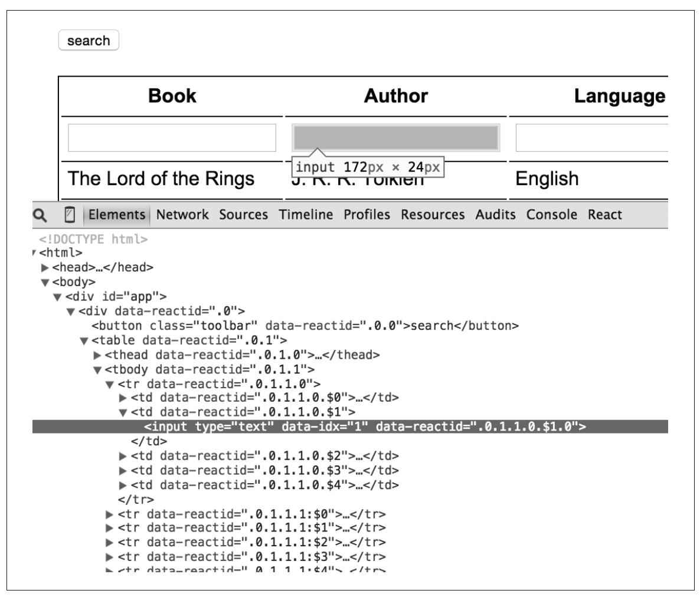Focus the Author column filter input
700x597 pixels.
(x=396, y=138)
